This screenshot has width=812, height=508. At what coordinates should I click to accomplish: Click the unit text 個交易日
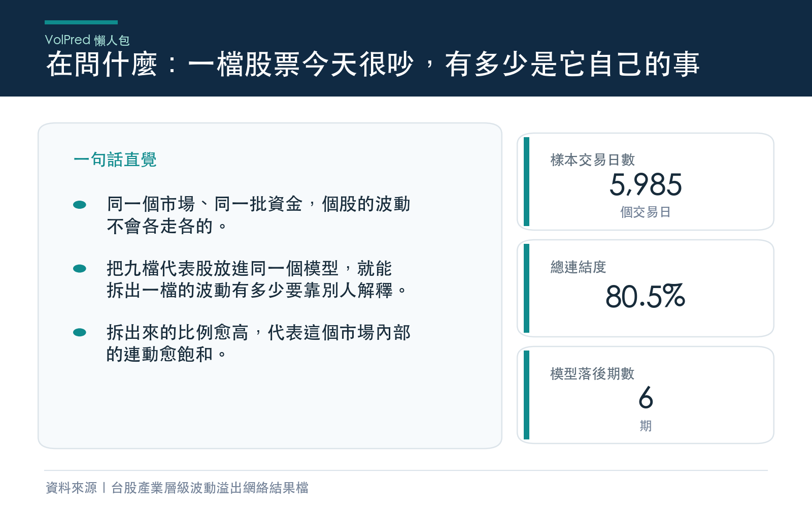tap(646, 212)
